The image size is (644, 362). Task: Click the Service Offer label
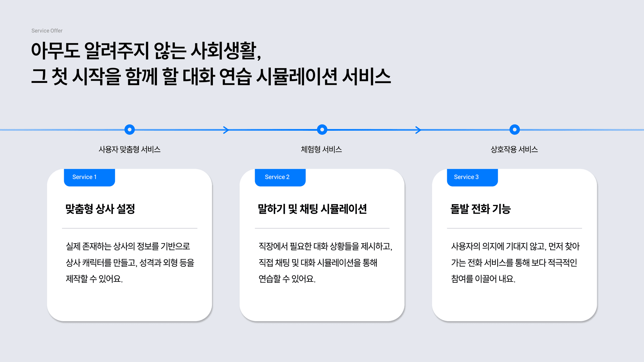[x=47, y=31]
